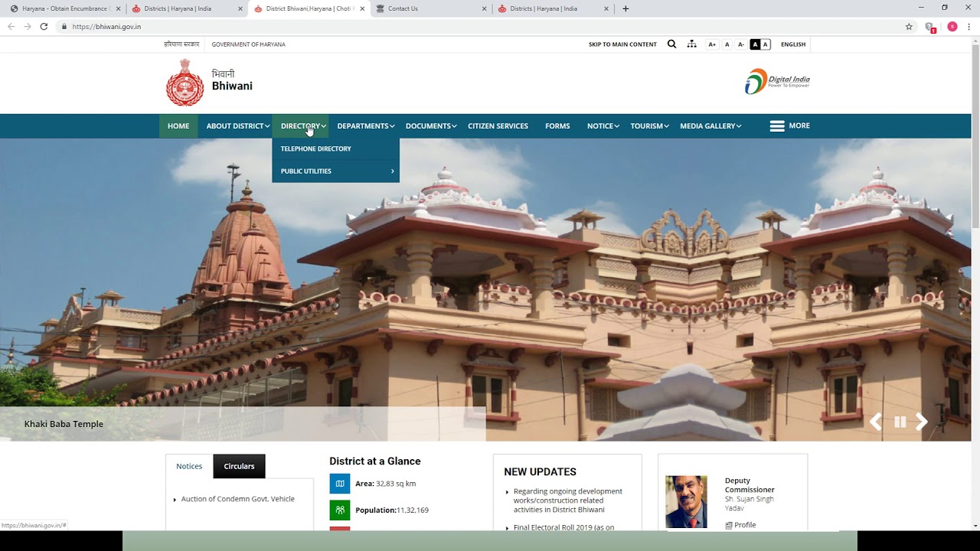Expand the About District dropdown

tap(237, 126)
